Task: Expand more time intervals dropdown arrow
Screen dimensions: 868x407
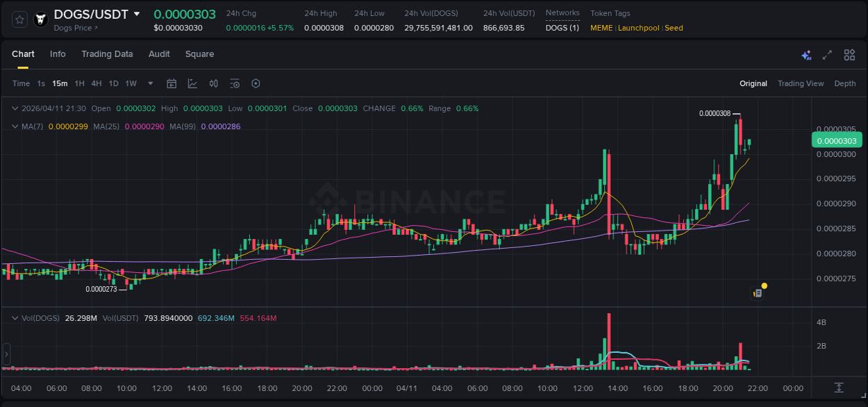Action: click(151, 83)
